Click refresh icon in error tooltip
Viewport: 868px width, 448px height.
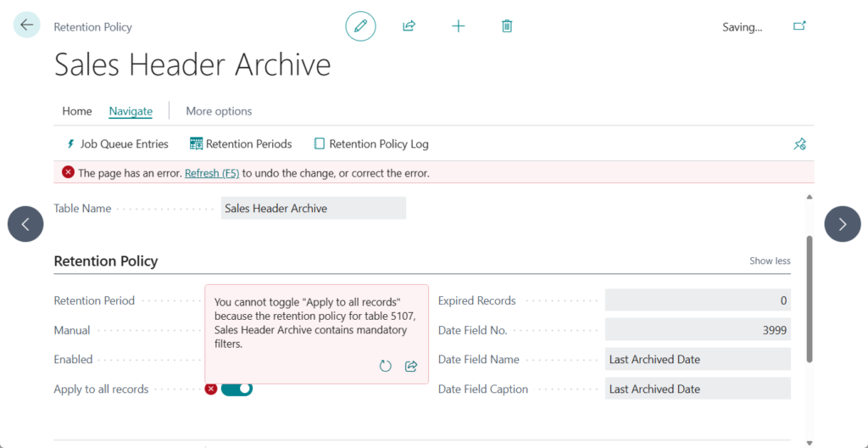point(386,366)
